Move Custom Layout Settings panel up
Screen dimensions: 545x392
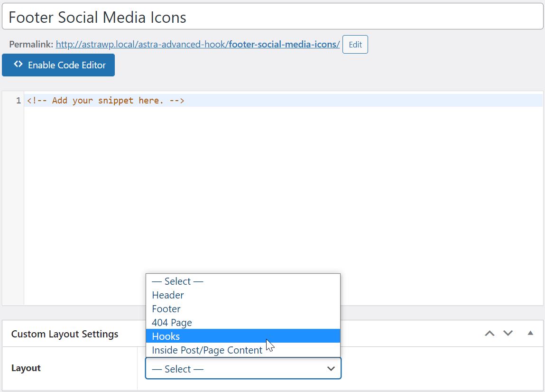[490, 334]
